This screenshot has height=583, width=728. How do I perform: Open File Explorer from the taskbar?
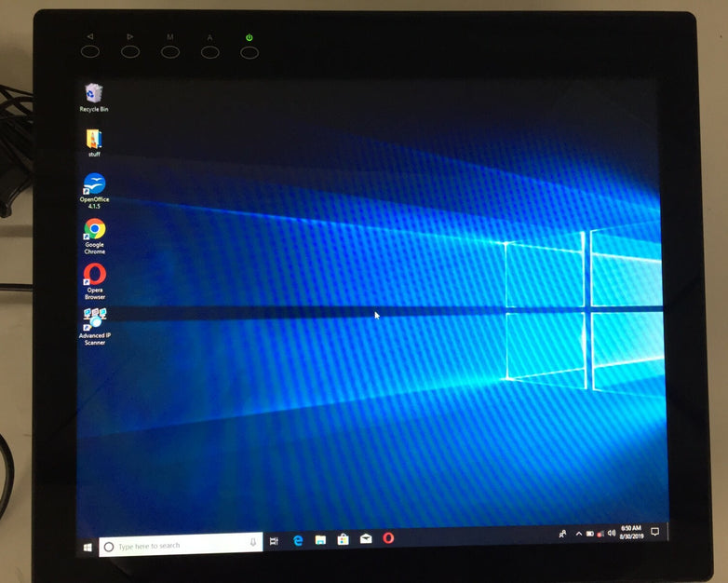click(x=320, y=540)
